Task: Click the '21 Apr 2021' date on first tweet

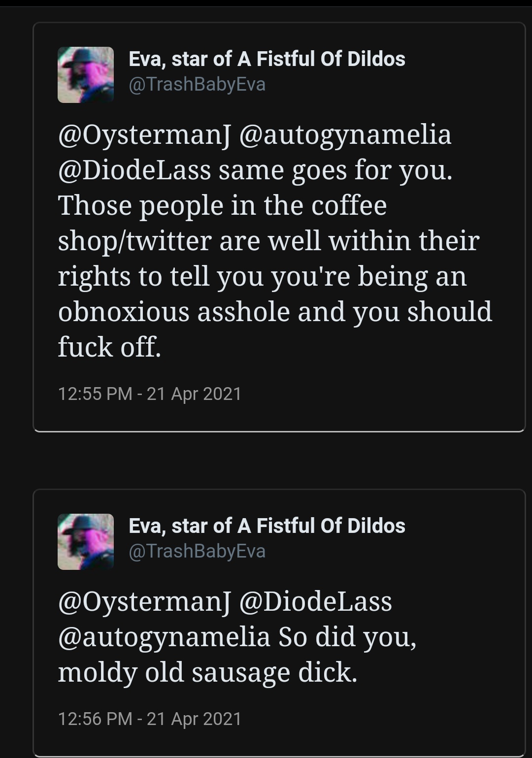Action: pos(194,394)
